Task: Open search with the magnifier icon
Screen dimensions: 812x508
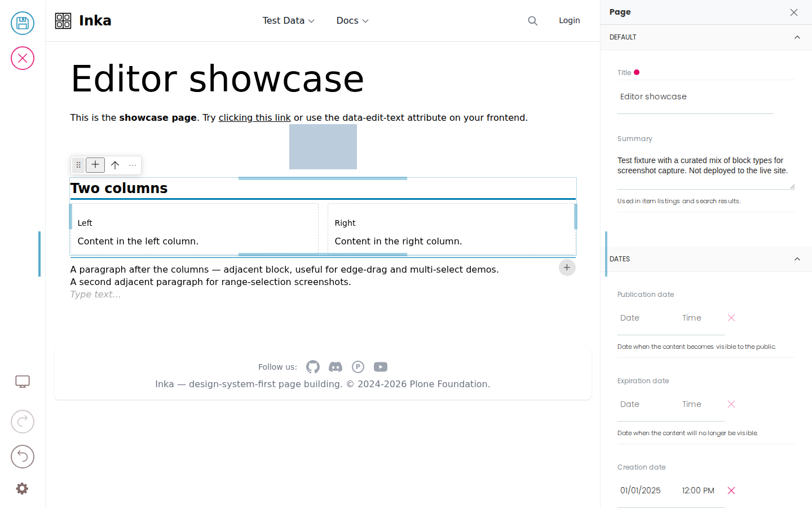Action: tap(533, 21)
